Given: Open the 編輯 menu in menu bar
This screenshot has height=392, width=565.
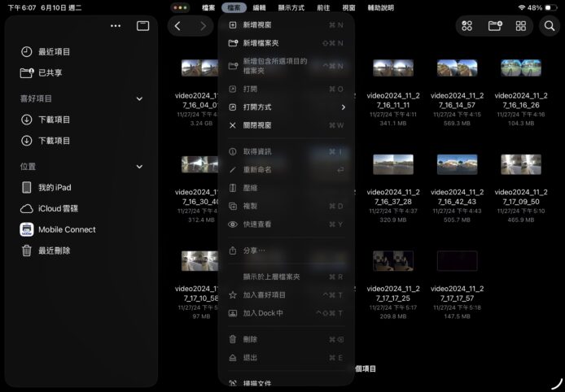Looking at the screenshot, I should pos(259,7).
